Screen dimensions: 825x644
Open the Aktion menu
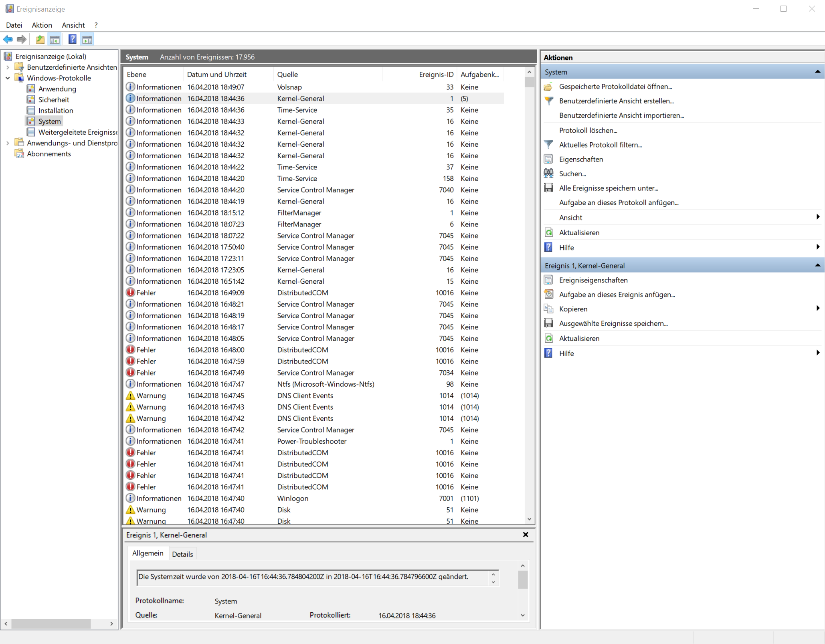(x=42, y=25)
